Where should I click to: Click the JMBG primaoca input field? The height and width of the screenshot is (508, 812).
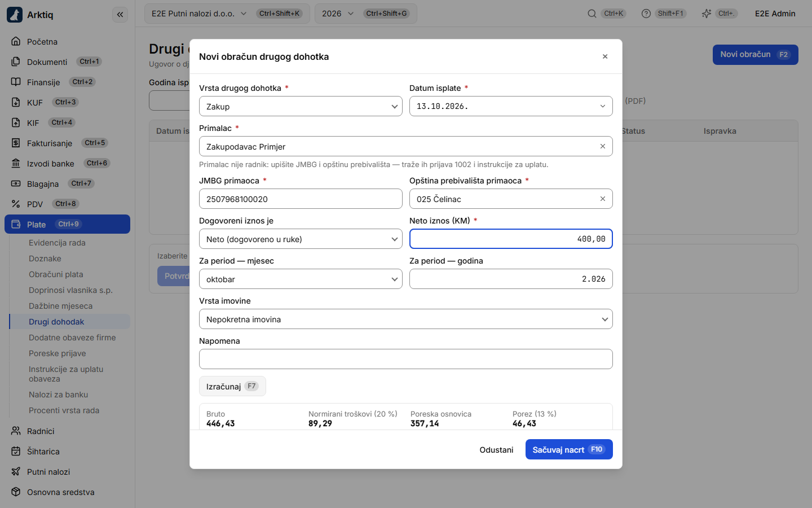301,199
